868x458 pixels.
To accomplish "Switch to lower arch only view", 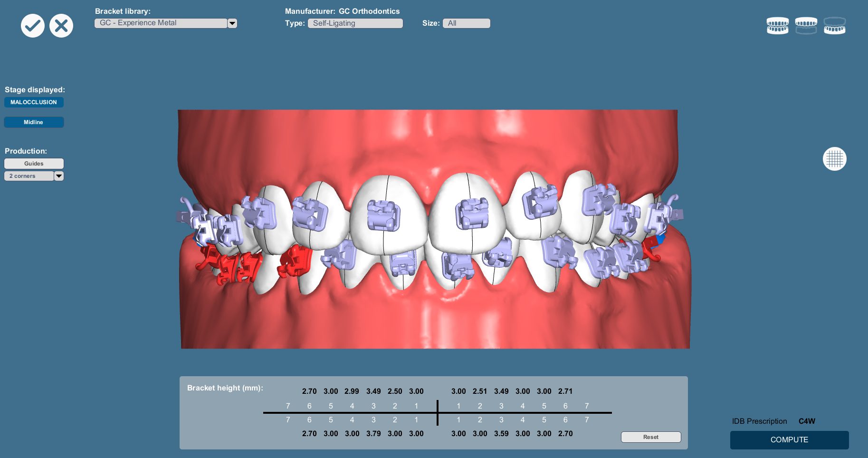I will [835, 25].
